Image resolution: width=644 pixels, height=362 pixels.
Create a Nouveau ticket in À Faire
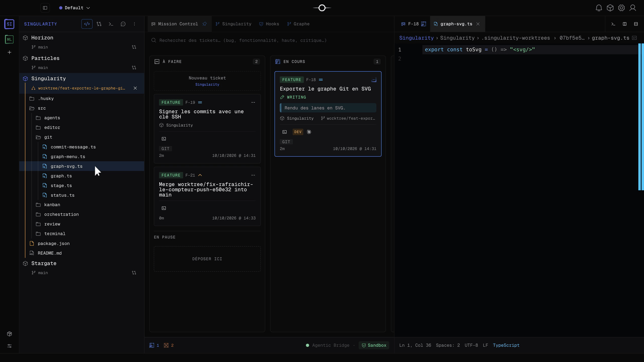pos(207,81)
